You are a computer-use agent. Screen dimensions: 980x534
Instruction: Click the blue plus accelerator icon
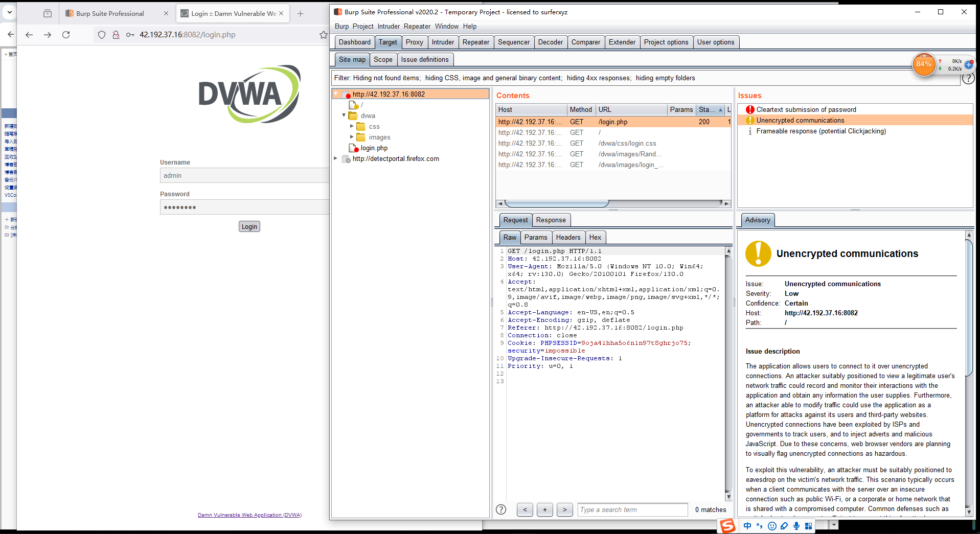pos(968,64)
